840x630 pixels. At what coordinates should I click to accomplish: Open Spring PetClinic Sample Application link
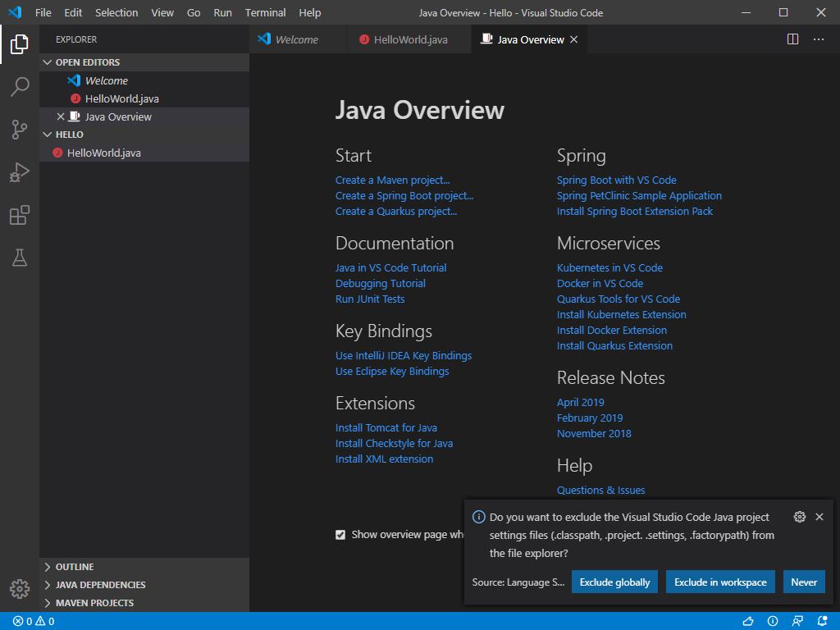tap(638, 195)
